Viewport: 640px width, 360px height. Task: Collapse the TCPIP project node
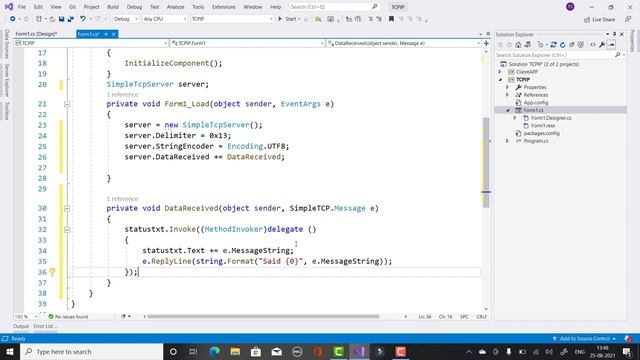[x=500, y=80]
